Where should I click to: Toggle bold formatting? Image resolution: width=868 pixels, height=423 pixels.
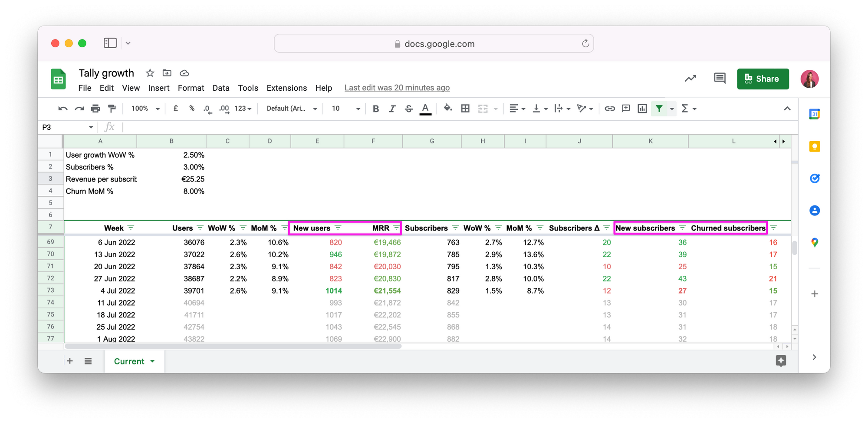(376, 109)
